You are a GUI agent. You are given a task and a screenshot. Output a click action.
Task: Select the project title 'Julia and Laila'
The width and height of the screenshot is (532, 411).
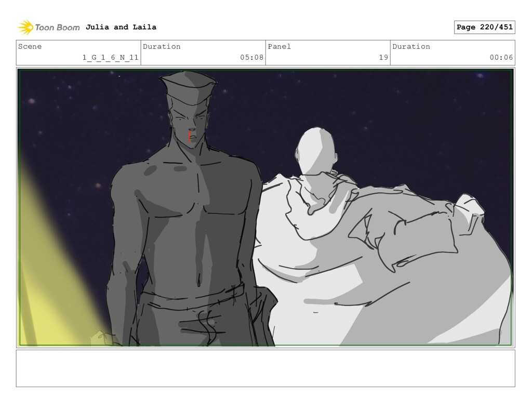pos(121,27)
